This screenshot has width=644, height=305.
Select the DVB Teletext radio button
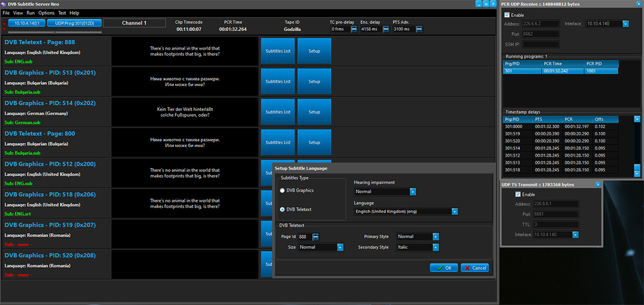pos(282,210)
